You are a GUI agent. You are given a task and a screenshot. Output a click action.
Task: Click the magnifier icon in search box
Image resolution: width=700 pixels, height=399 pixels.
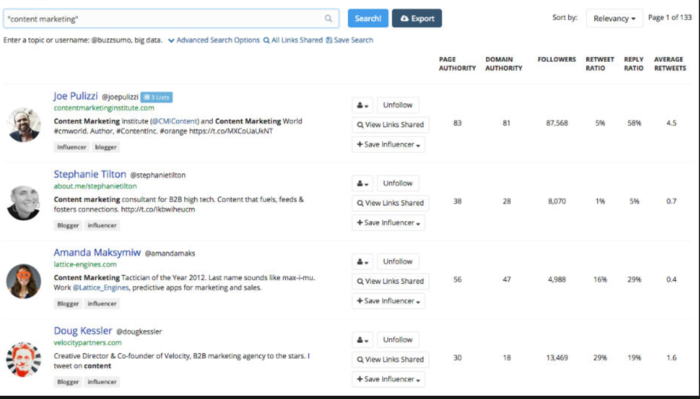pyautogui.click(x=328, y=19)
